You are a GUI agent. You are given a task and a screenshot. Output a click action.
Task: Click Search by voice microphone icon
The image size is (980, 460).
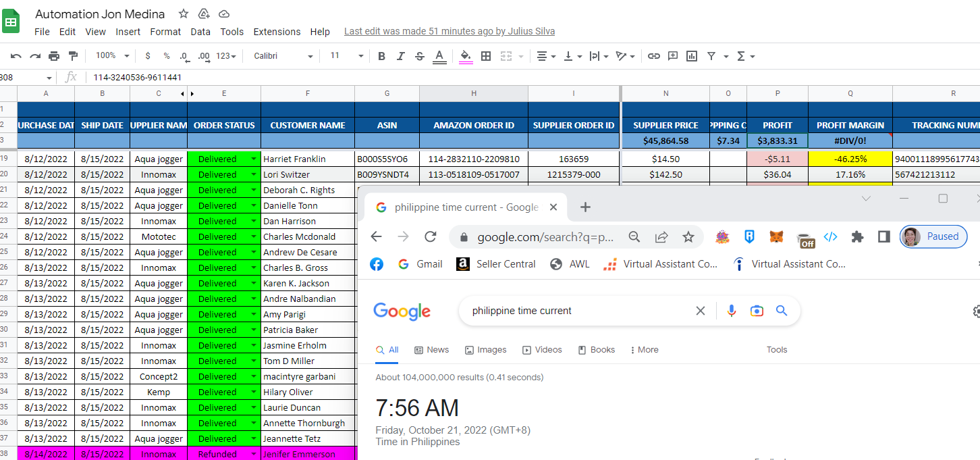click(731, 311)
